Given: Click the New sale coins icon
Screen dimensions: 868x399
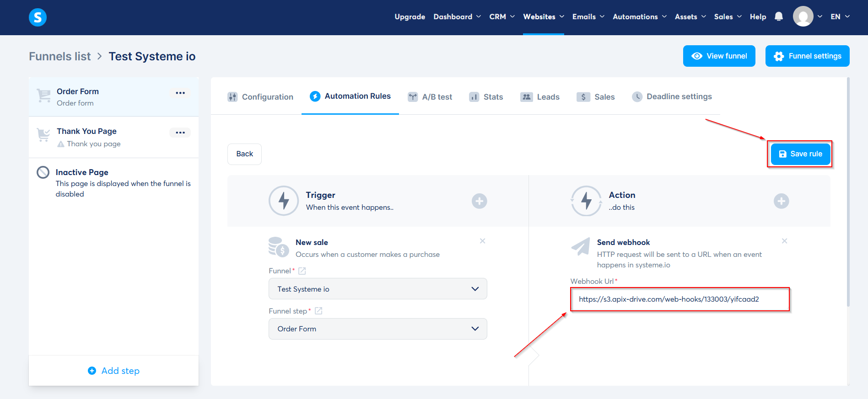Looking at the screenshot, I should [279, 247].
